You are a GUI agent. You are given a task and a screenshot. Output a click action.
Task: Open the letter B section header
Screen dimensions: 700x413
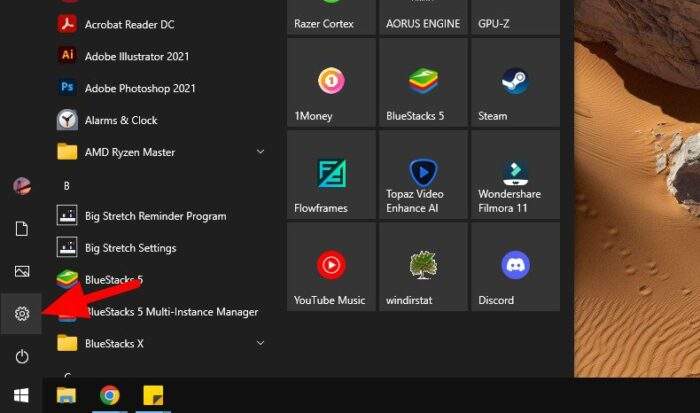67,186
